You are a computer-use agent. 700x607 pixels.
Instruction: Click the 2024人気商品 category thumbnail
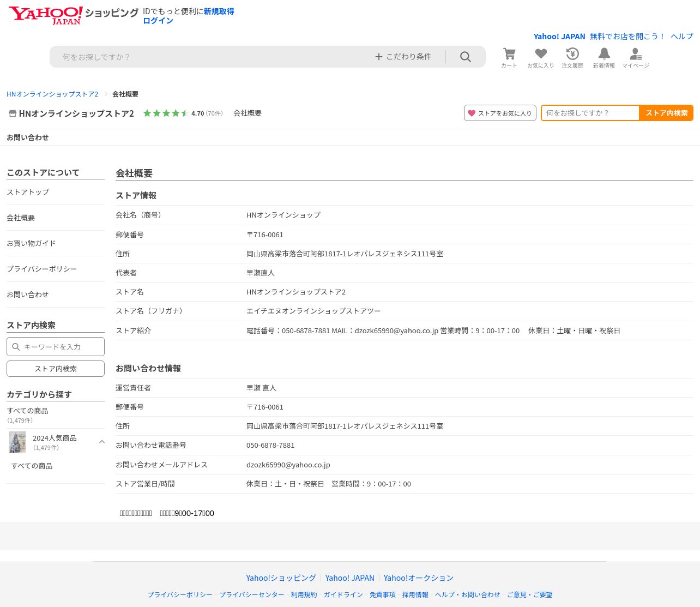tap(17, 442)
